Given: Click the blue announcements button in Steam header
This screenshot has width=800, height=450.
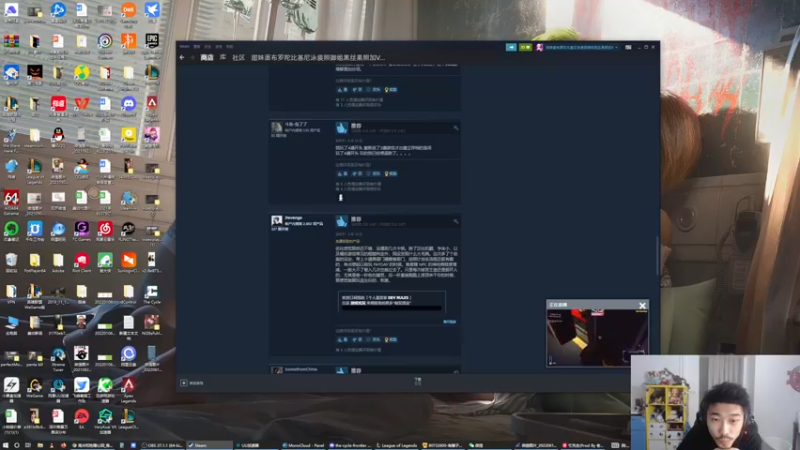Looking at the screenshot, I should 511,47.
